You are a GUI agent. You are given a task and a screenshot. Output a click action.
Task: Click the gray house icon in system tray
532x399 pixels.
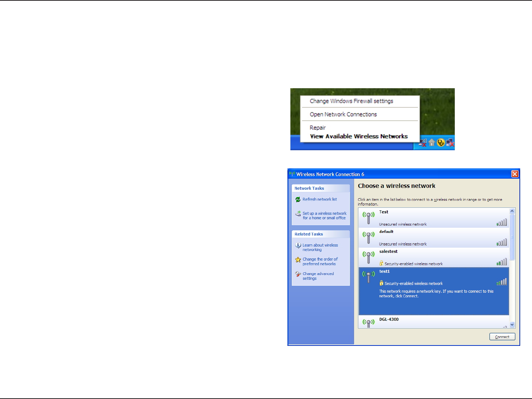[x=432, y=142]
